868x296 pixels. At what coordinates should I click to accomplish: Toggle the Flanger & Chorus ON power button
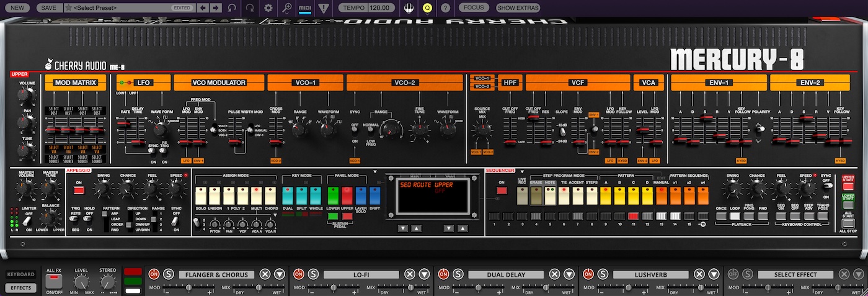pos(153,274)
